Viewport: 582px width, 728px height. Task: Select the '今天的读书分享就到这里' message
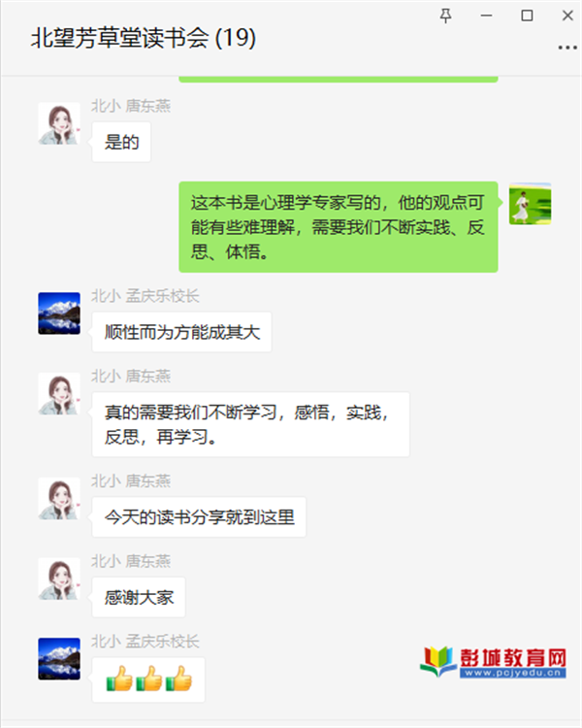tap(199, 516)
